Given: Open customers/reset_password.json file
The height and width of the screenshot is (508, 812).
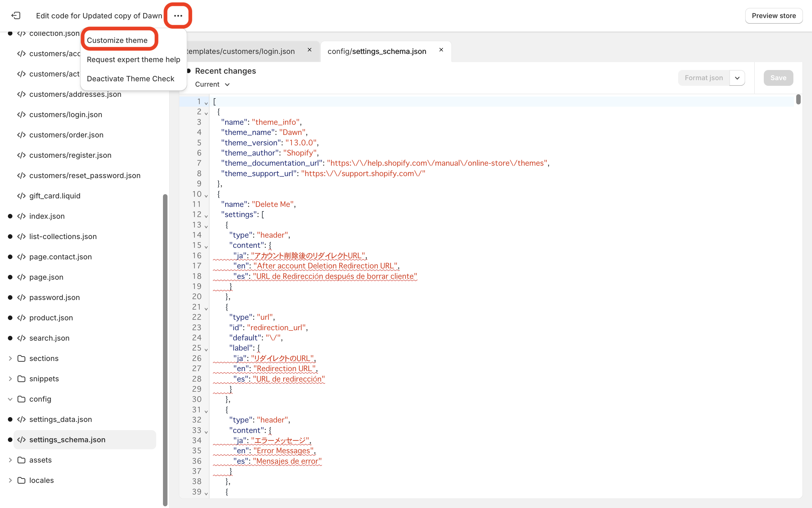Looking at the screenshot, I should (85, 175).
